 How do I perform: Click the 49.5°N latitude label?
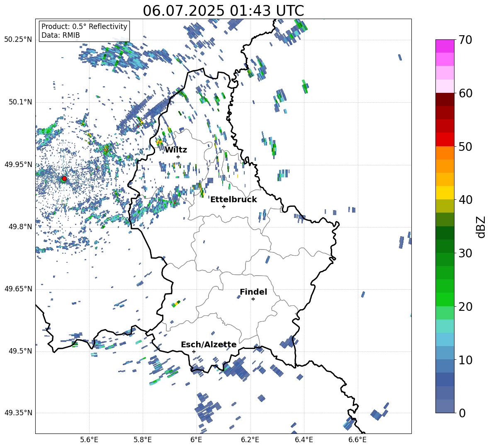[x=20, y=351]
